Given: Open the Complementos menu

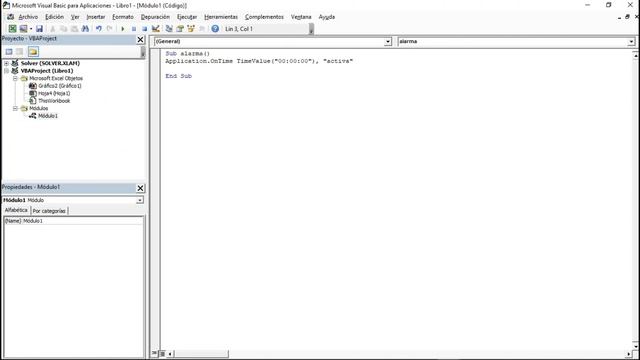Looking at the screenshot, I should pos(264,17).
